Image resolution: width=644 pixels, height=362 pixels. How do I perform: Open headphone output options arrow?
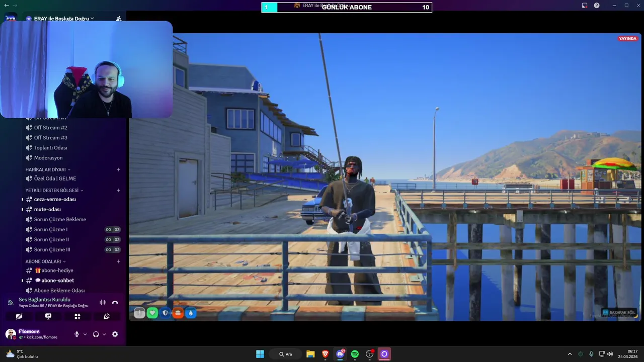coord(104,334)
